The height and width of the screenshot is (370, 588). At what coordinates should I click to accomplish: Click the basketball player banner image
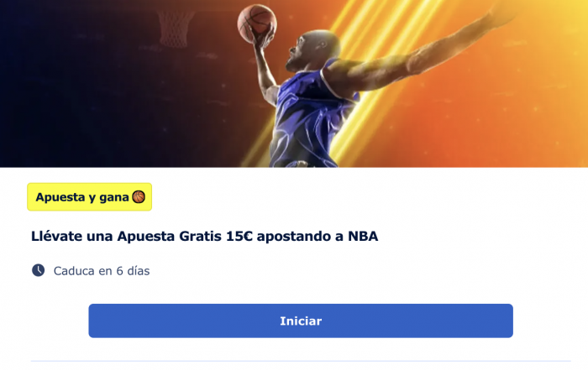coord(294,84)
